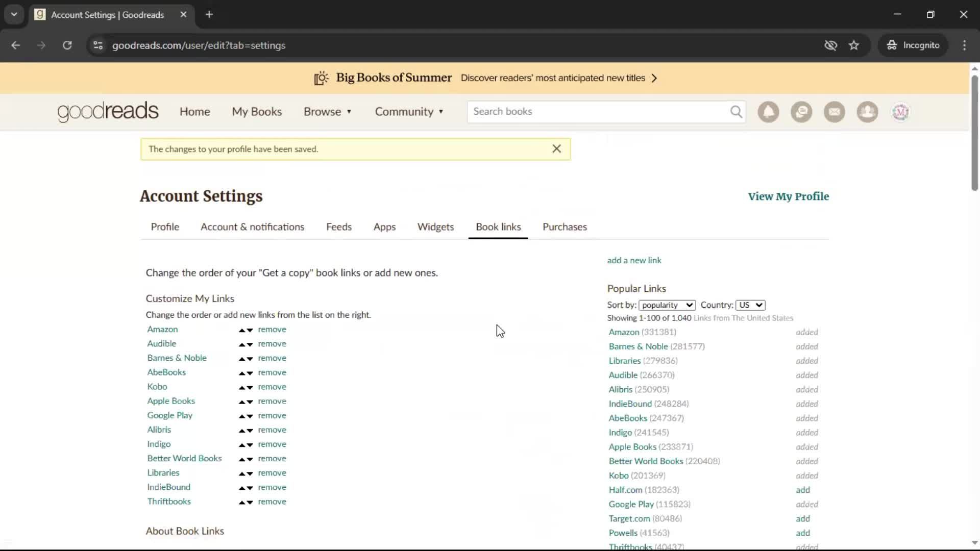Switch to the Widgets tab
The width and height of the screenshot is (980, 551).
(x=435, y=227)
